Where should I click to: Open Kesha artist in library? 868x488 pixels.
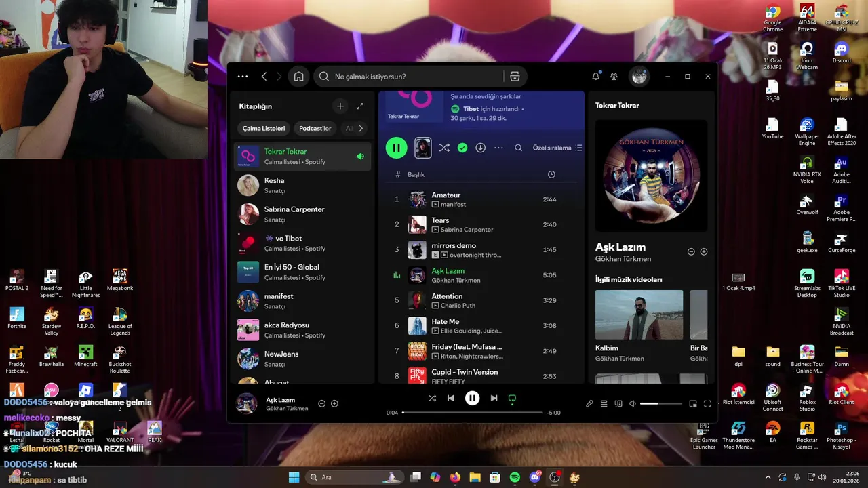click(x=302, y=186)
